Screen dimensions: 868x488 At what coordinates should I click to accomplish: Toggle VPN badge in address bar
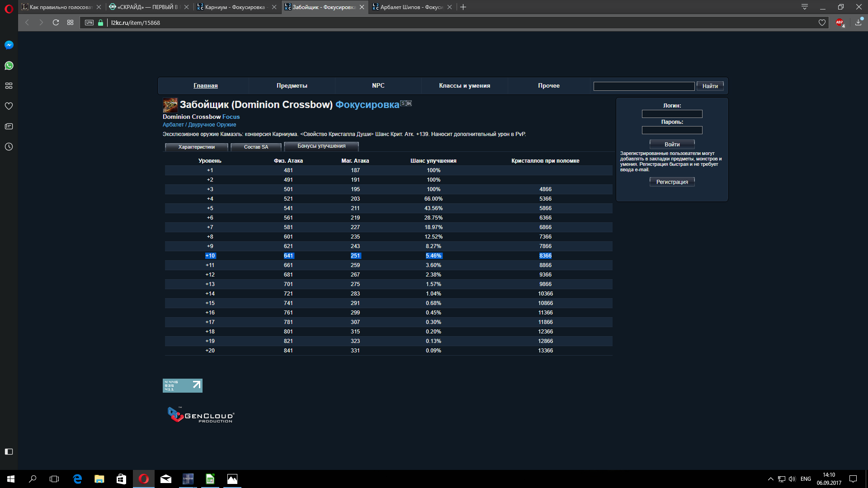click(x=90, y=23)
